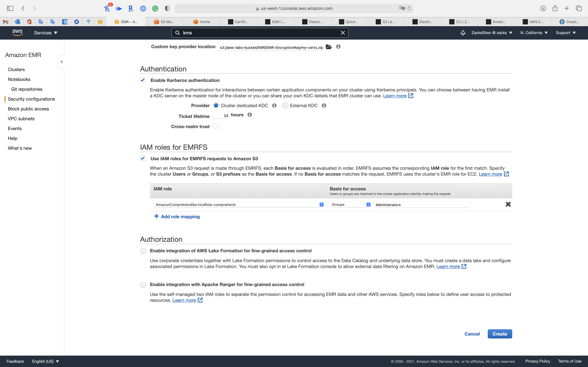Remove the role mapping with the X icon

508,204
